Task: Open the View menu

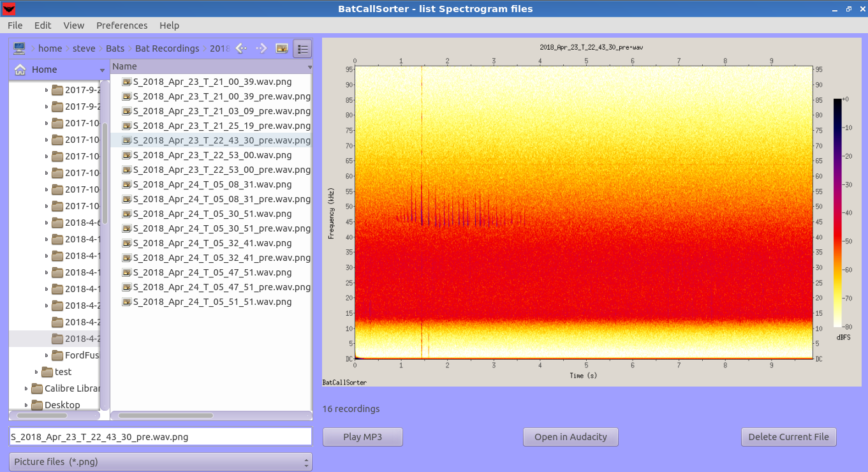Action: point(73,26)
